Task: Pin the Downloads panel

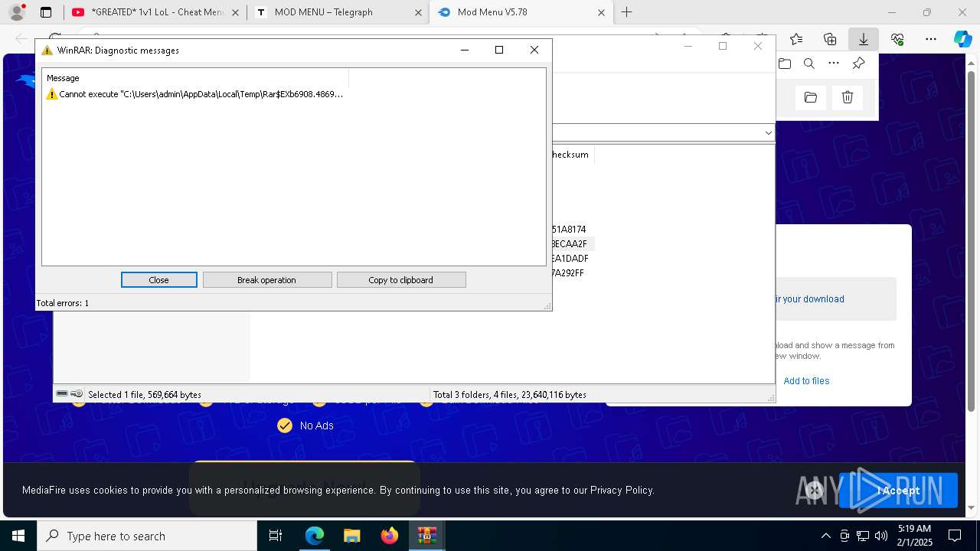Action: [x=858, y=64]
